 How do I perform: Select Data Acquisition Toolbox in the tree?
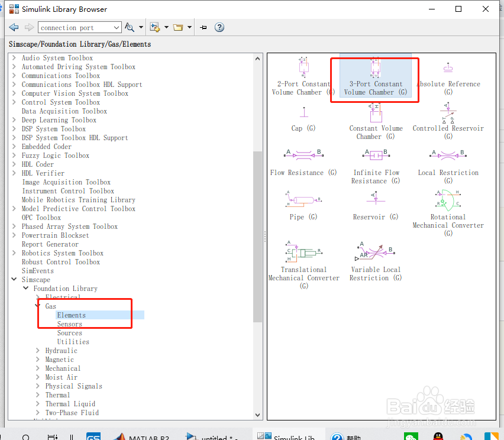(x=64, y=111)
